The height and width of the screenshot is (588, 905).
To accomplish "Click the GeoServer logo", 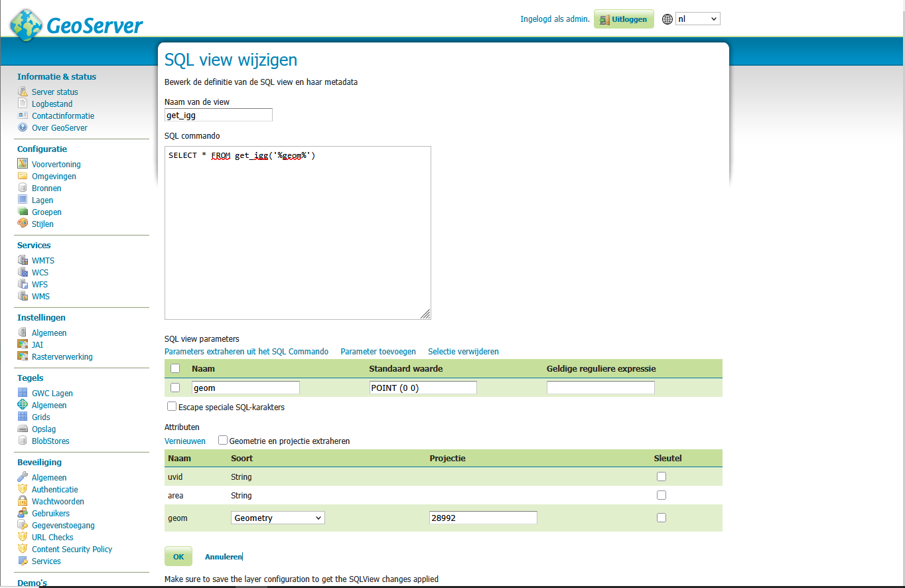I will tap(76, 25).
